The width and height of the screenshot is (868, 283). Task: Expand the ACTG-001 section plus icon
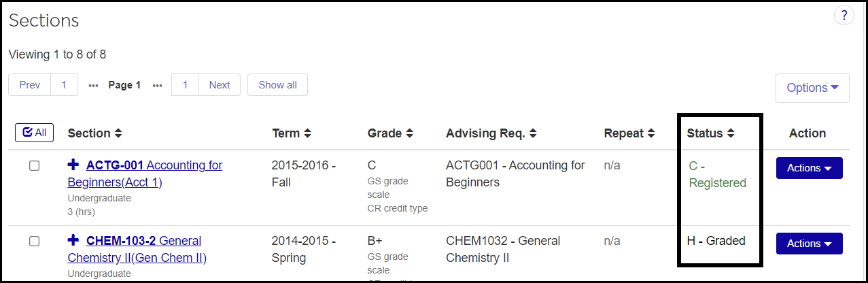(73, 165)
